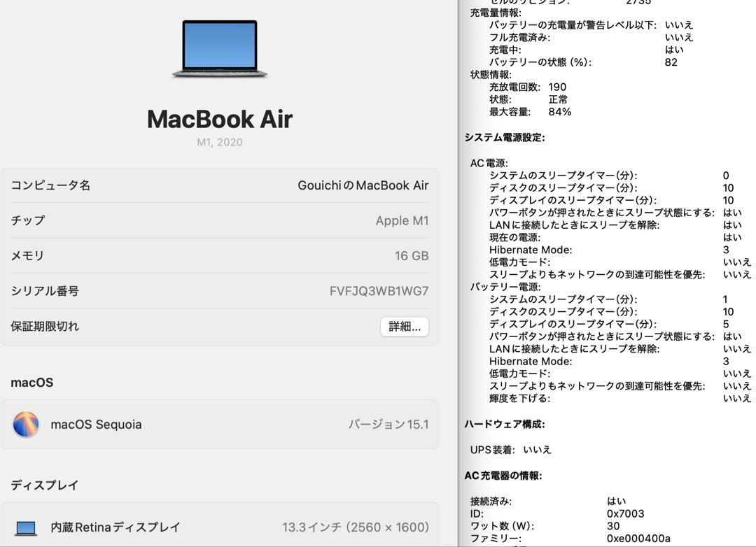Click the battery state value 82
Viewport: 756px width, 547px height.
[671, 63]
